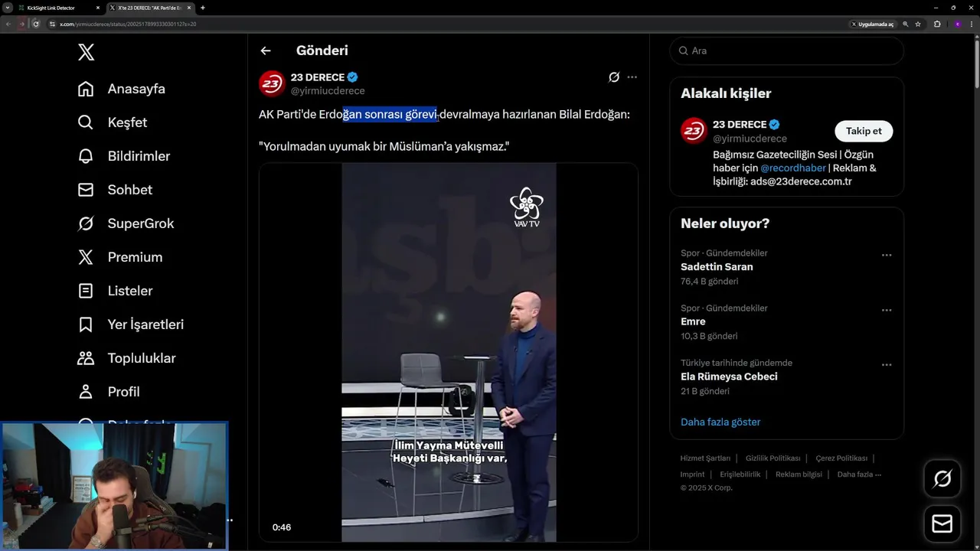Screen dimensions: 980x551
Task: Open the post's three-dot more menu
Action: tap(632, 77)
